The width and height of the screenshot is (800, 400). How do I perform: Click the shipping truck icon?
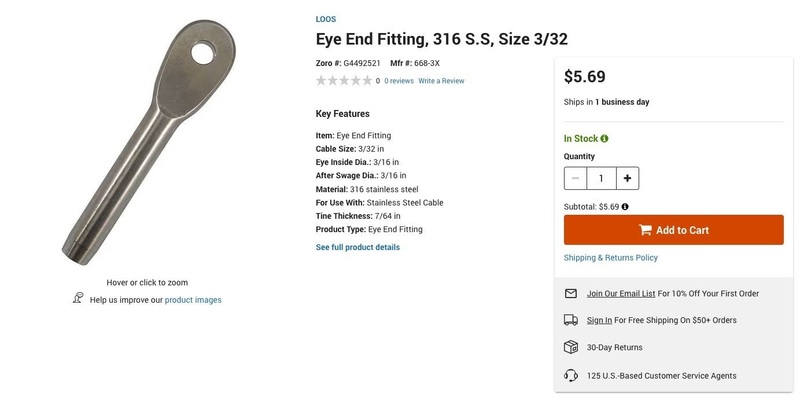(x=571, y=320)
